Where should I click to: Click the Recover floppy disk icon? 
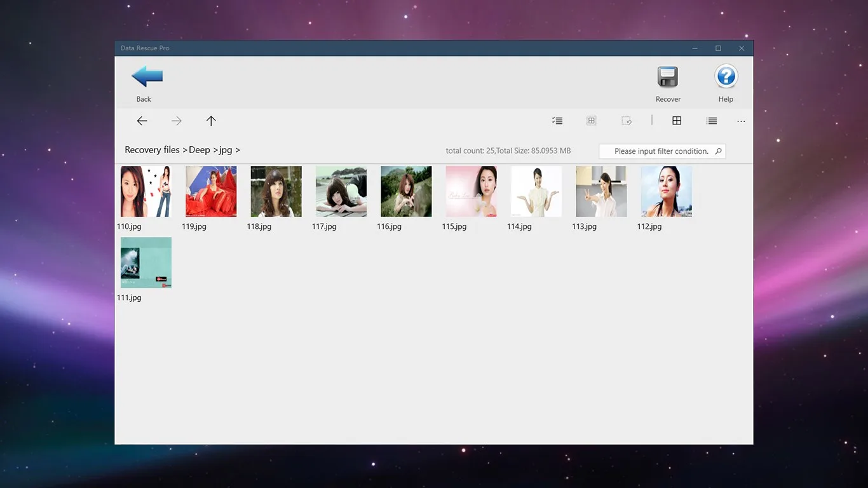click(x=667, y=77)
